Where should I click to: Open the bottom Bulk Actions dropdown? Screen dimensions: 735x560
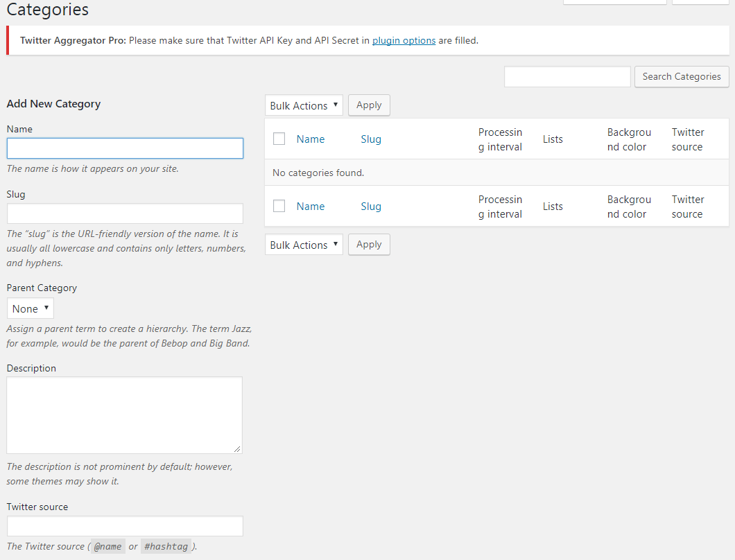pos(304,245)
